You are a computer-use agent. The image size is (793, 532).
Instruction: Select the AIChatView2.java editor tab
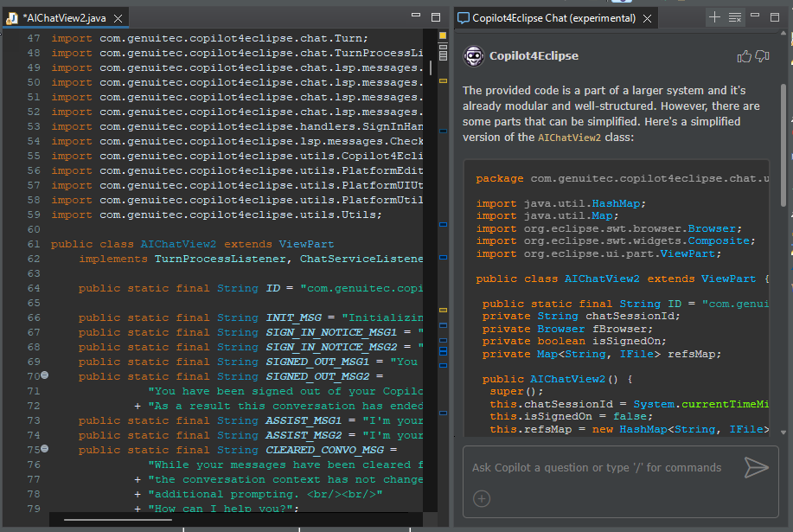click(x=65, y=18)
